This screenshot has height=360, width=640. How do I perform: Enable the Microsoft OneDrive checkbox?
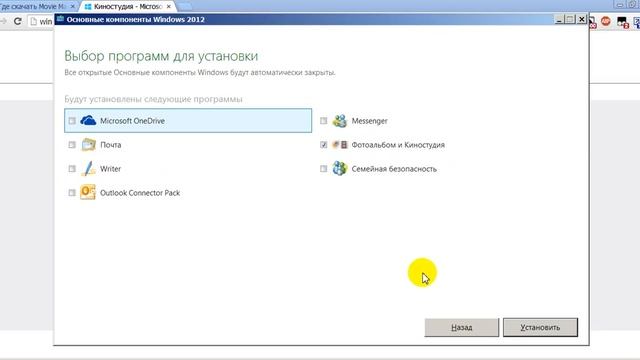coord(72,121)
